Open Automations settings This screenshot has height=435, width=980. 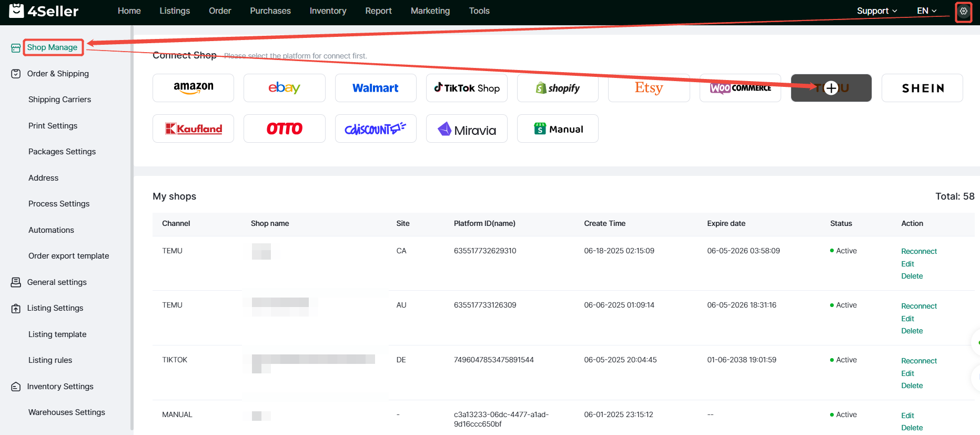point(51,230)
